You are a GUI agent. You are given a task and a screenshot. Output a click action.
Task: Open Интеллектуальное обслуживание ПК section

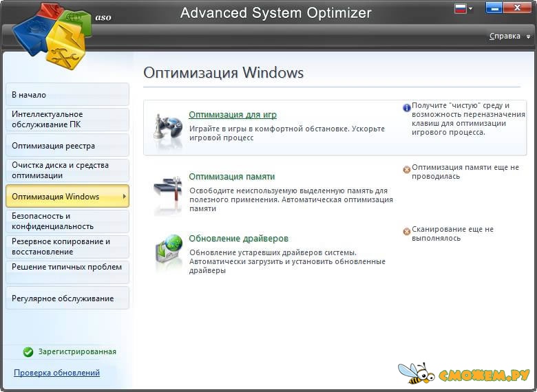click(67, 120)
